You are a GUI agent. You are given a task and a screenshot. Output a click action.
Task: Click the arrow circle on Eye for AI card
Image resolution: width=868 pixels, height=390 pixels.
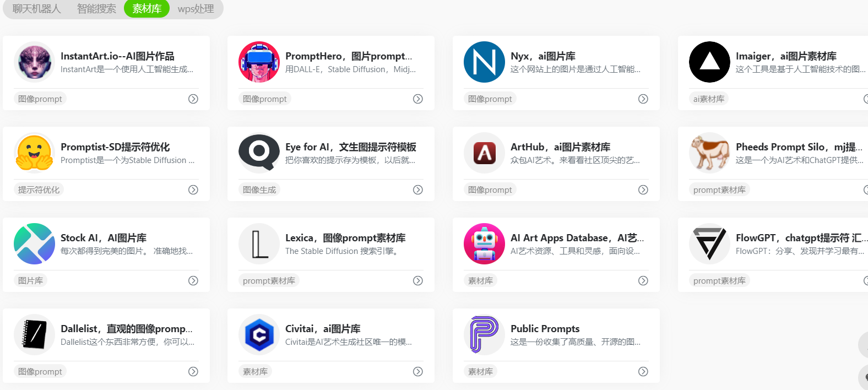pos(418,189)
